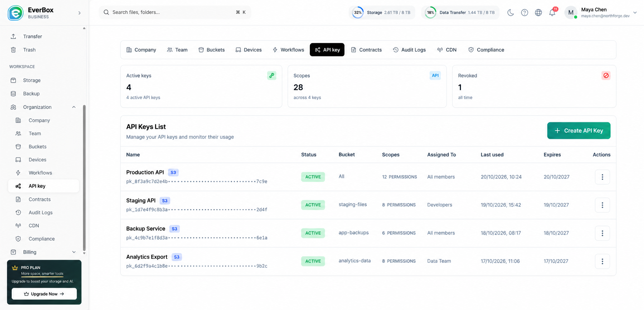Click the EverBox logo icon
This screenshot has height=310, width=644.
(x=15, y=13)
